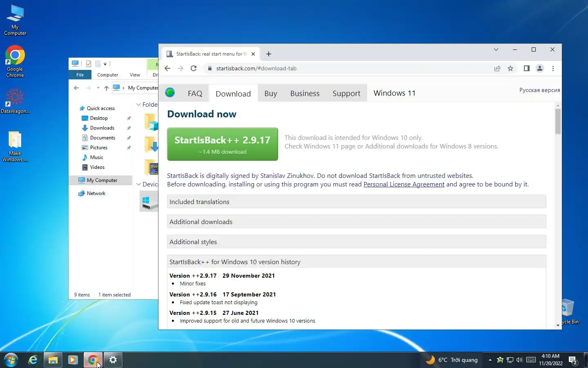The width and height of the screenshot is (588, 368).
Task: Open Explorer quick access toolbar dropdown
Action: point(105,64)
